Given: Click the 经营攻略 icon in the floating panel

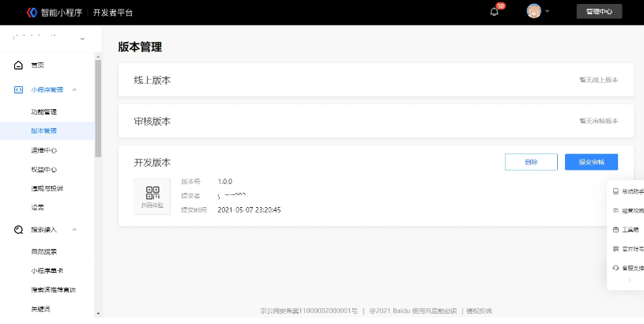Looking at the screenshot, I should click(616, 210).
